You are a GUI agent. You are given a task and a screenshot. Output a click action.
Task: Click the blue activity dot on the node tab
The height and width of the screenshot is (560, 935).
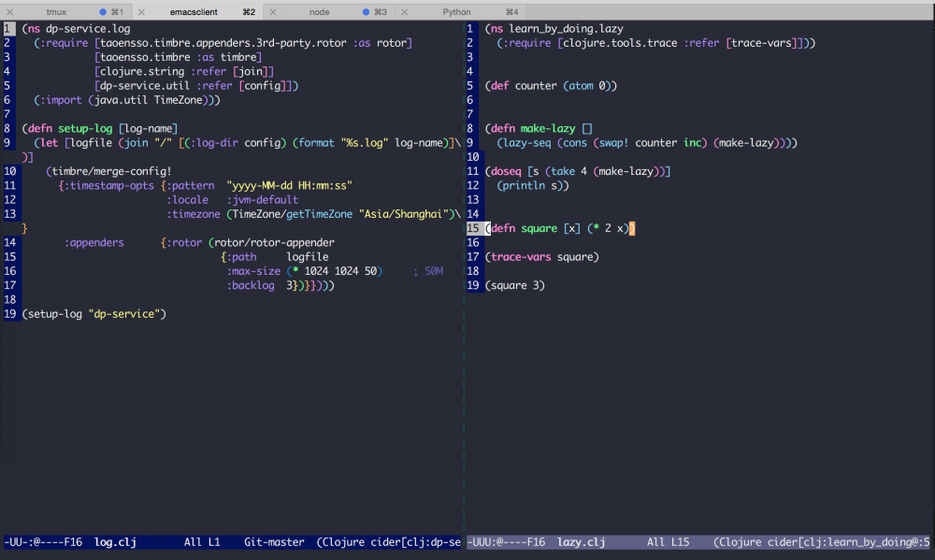coord(367,12)
